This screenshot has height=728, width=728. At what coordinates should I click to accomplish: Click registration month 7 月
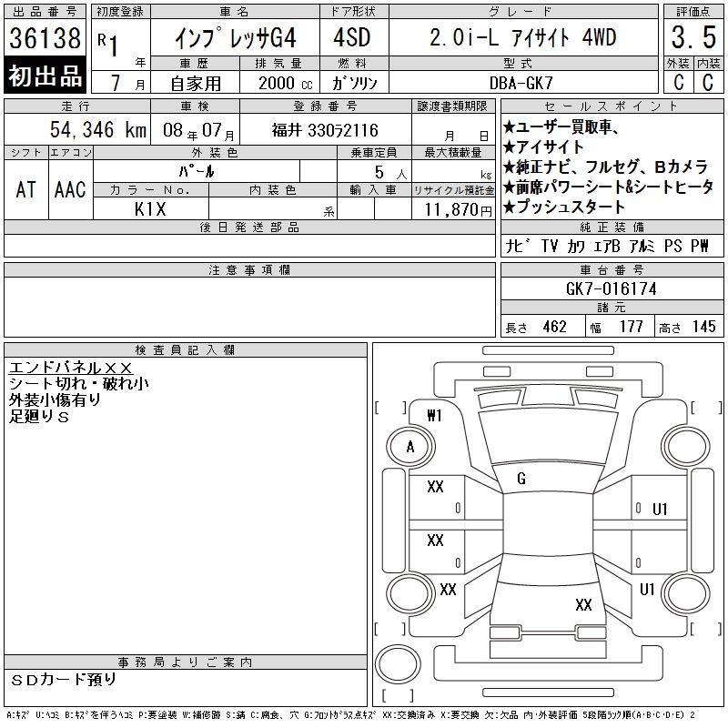click(x=127, y=83)
